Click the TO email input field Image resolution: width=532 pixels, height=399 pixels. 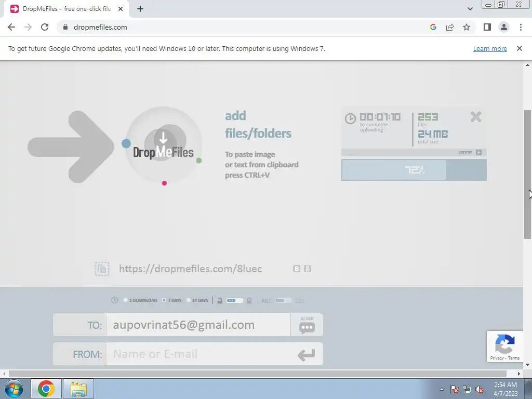198,325
